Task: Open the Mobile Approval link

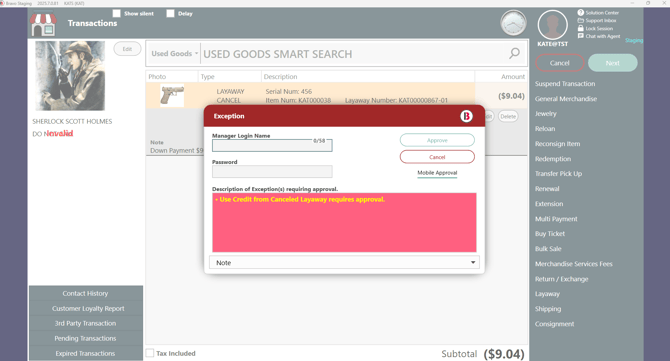Action: 437,173
